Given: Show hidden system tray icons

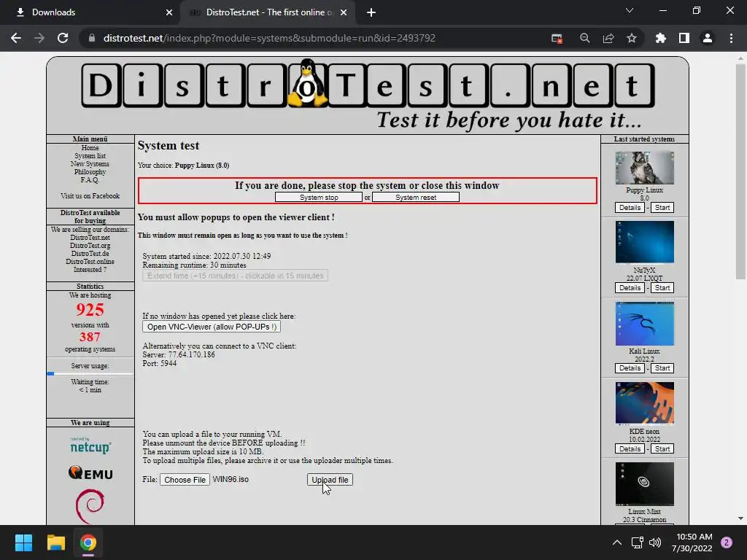Looking at the screenshot, I should 617,542.
